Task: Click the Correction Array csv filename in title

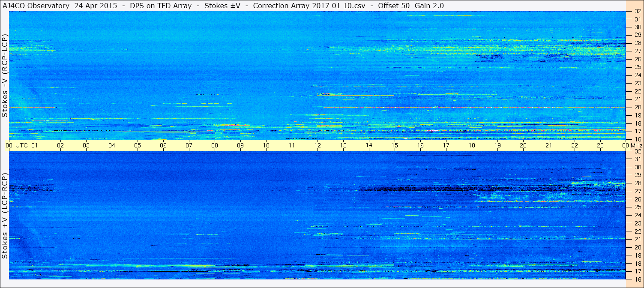Action: pyautogui.click(x=307, y=6)
